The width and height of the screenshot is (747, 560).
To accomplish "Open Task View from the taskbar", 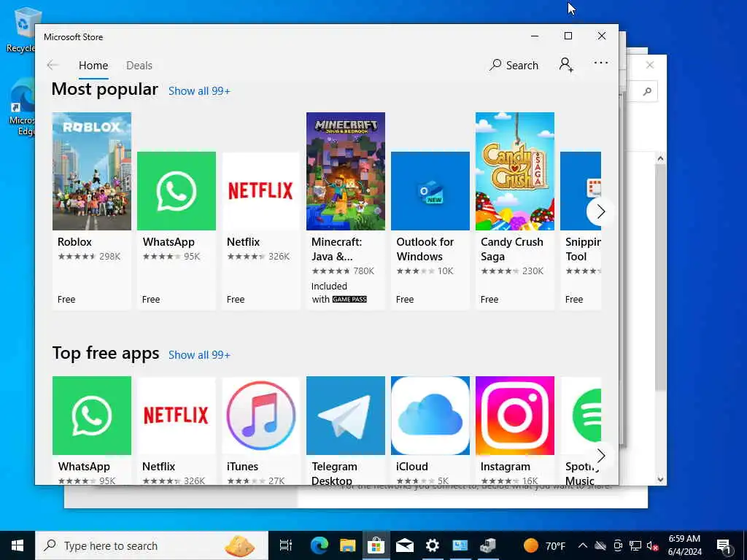I will (286, 545).
